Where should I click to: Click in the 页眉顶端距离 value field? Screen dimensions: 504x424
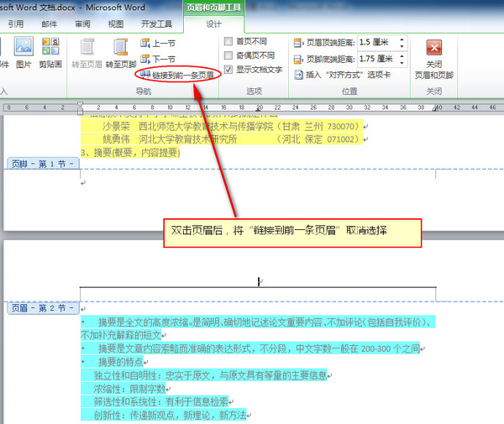click(378, 42)
